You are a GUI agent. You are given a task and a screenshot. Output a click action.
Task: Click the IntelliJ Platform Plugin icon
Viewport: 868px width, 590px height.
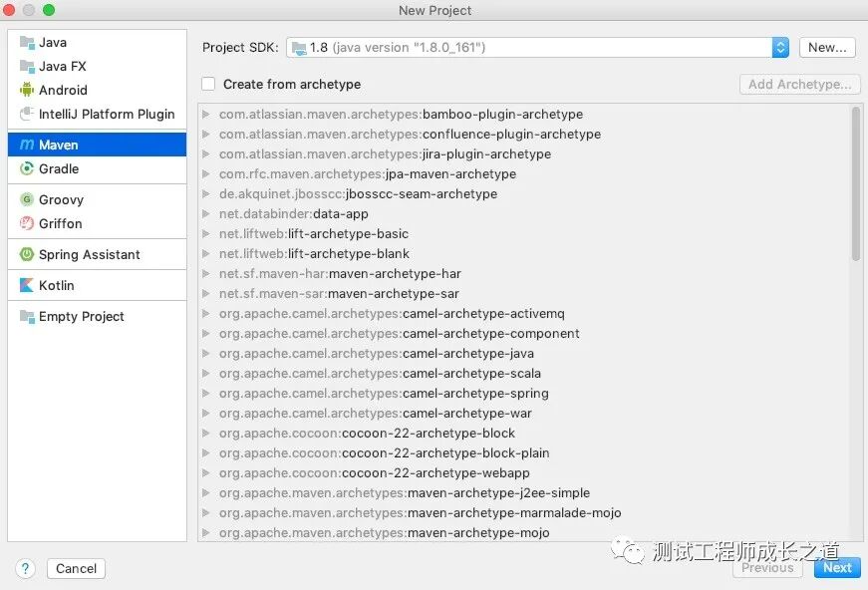(x=27, y=114)
